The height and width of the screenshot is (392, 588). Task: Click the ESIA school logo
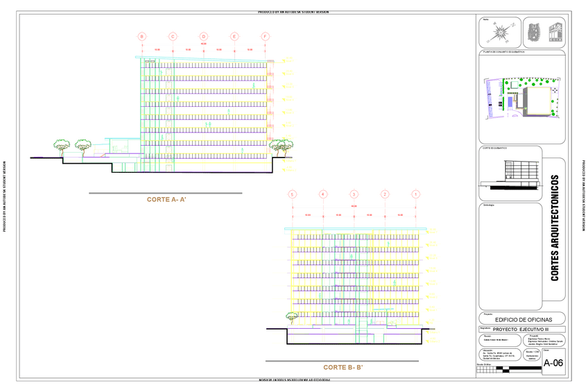click(x=556, y=33)
